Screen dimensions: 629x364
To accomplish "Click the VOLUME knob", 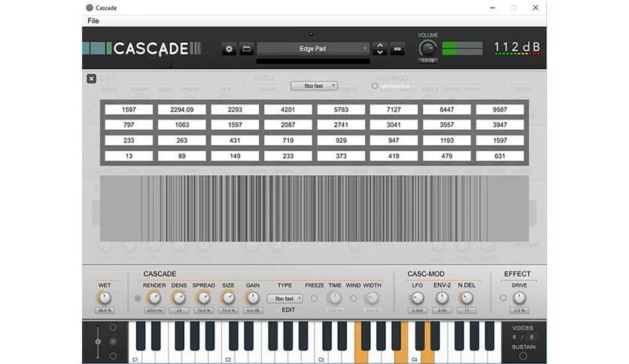I will coord(427,49).
